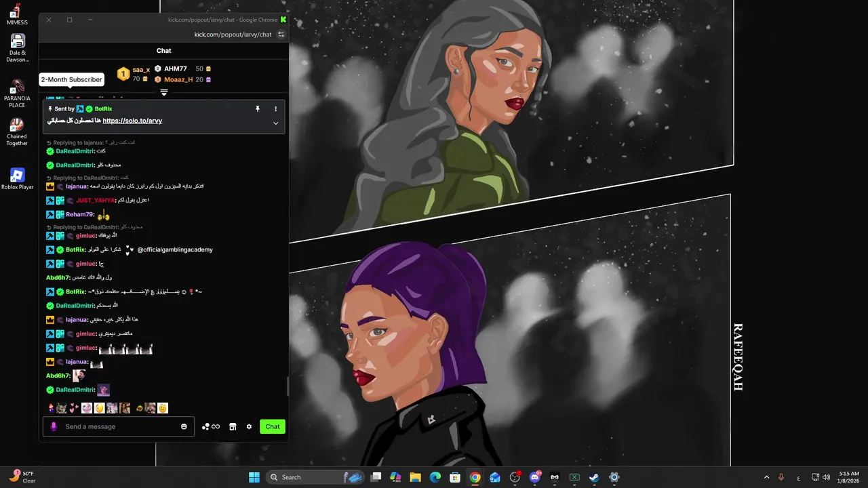Open Task View from the taskbar
Viewport: 868px width, 488px height.
coord(376,477)
